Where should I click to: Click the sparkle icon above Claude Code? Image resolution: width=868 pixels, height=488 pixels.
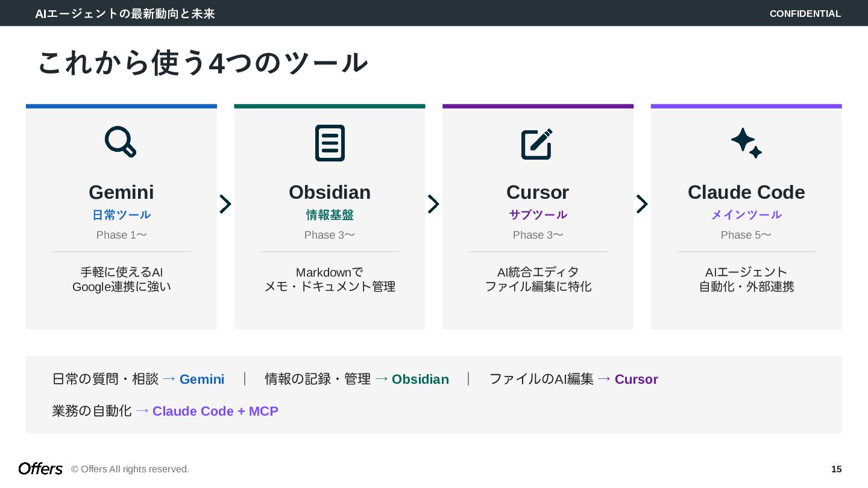tap(746, 143)
